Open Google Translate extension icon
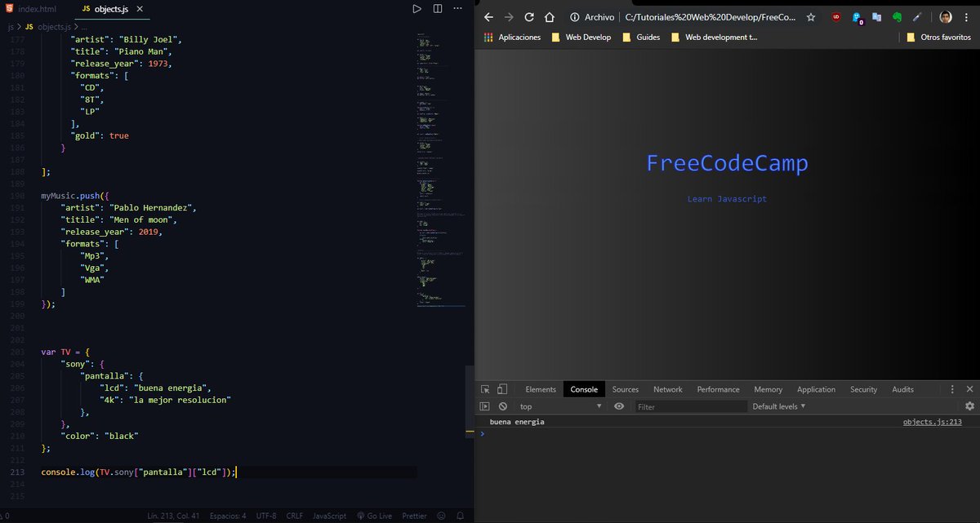 point(877,16)
